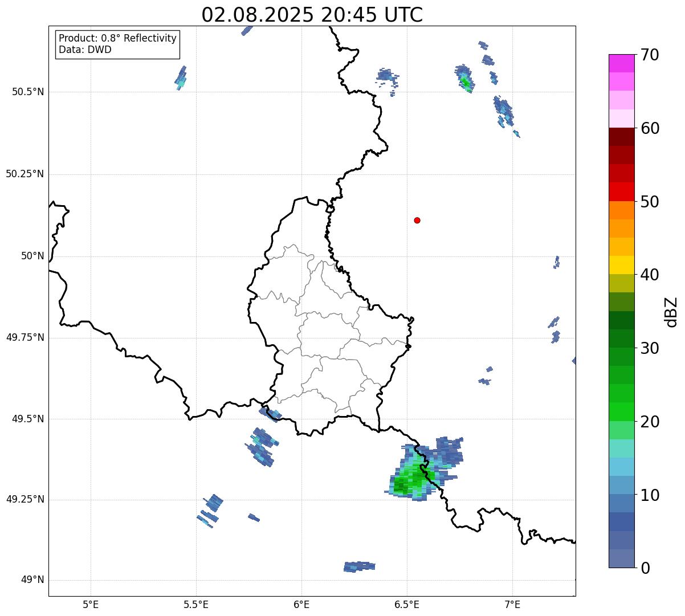Viewport: 685px width, 616px height.
Task: Click the 49.75°N latitude label
Action: 25,337
